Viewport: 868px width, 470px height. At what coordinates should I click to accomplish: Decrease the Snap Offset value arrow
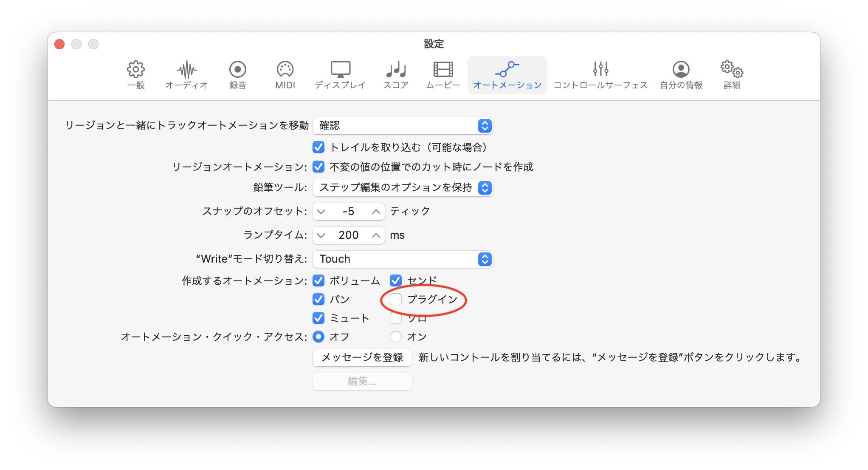[321, 211]
